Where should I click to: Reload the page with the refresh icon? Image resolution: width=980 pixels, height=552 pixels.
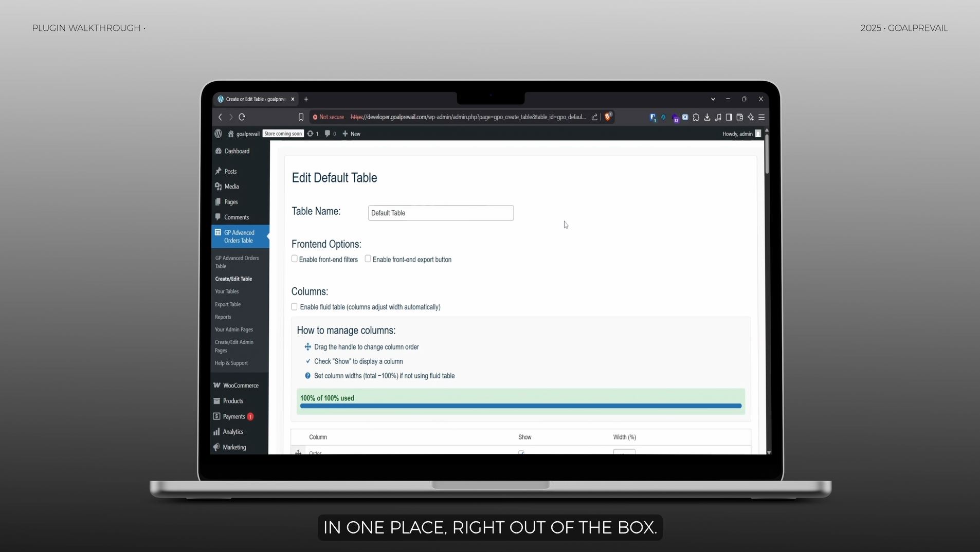click(242, 117)
